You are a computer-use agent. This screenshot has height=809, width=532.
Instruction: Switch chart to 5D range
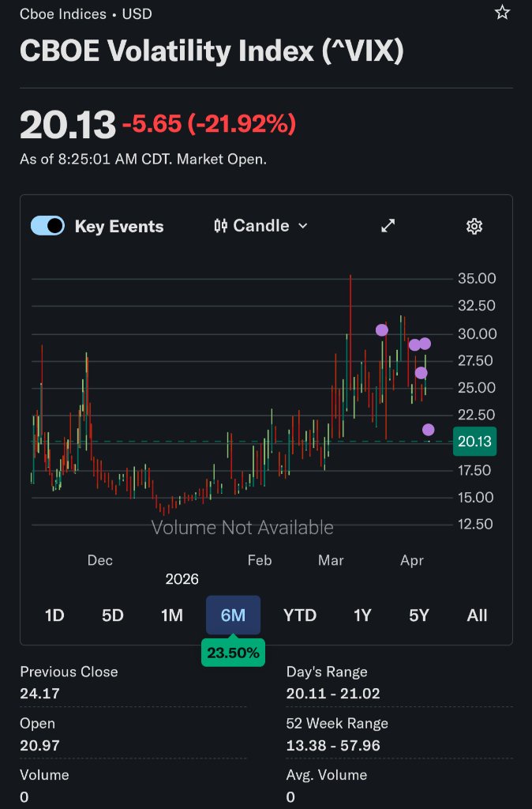pyautogui.click(x=113, y=615)
